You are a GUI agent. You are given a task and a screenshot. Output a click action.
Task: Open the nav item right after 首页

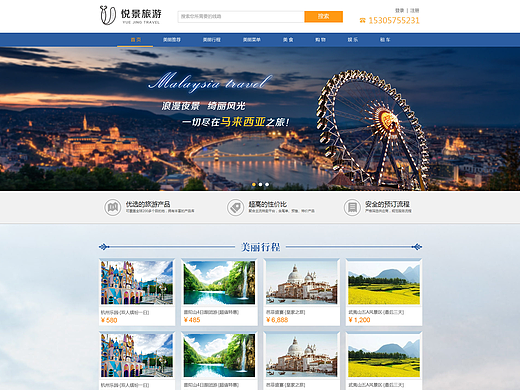(172, 40)
